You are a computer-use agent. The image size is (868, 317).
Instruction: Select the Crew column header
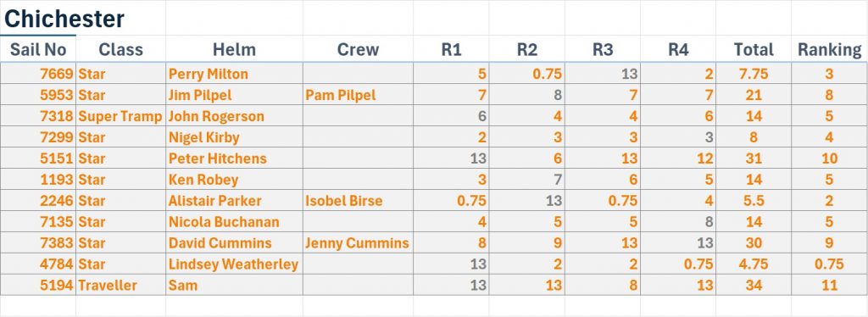pyautogui.click(x=358, y=49)
